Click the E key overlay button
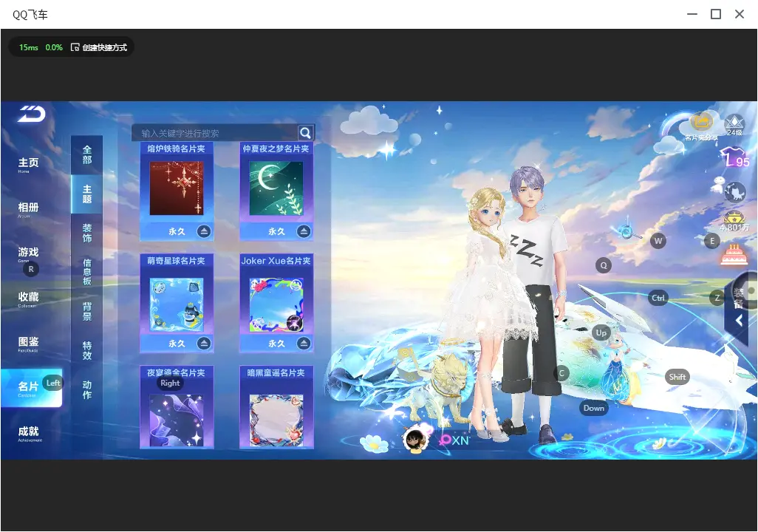Image resolution: width=758 pixels, height=532 pixels. (x=712, y=241)
